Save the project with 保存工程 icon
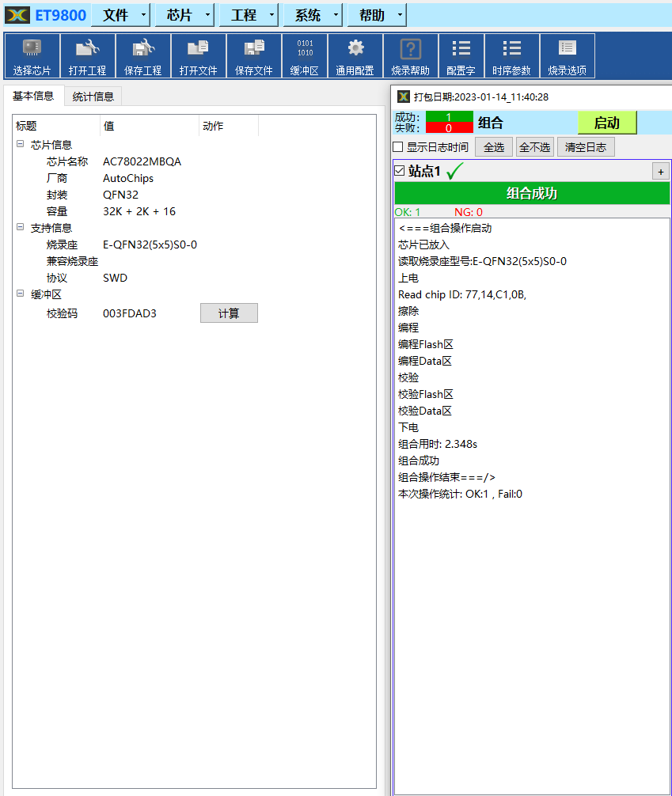 pyautogui.click(x=142, y=55)
